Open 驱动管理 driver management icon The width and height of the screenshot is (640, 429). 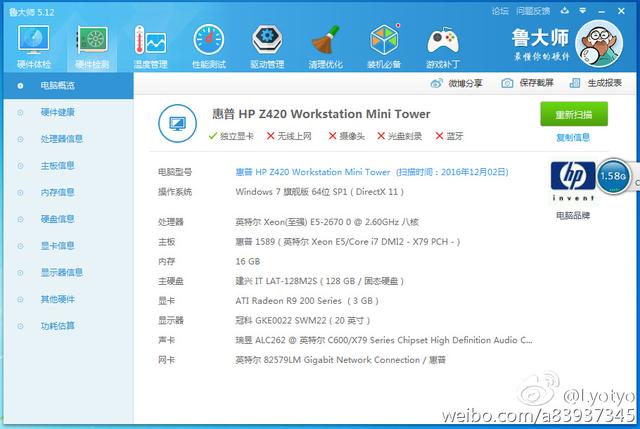267,46
